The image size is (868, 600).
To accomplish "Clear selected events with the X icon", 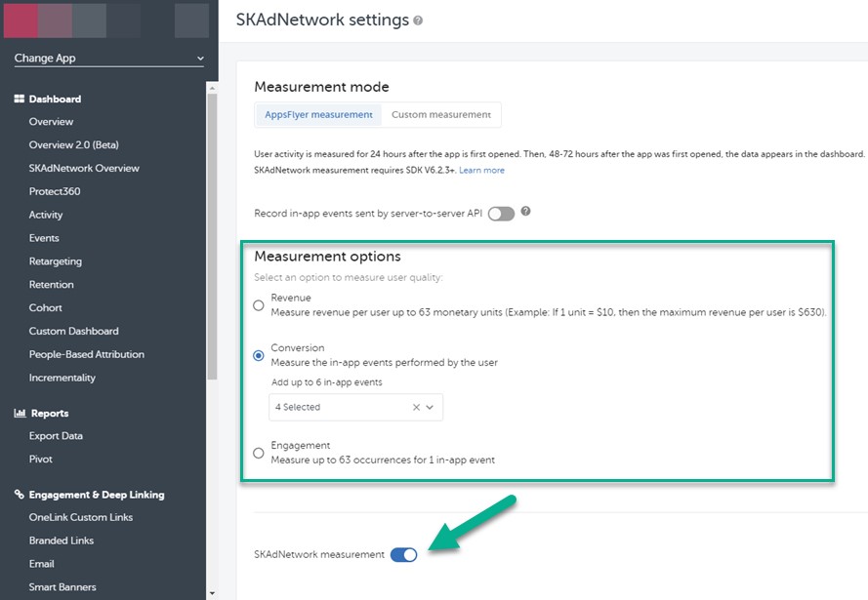I will click(x=416, y=408).
